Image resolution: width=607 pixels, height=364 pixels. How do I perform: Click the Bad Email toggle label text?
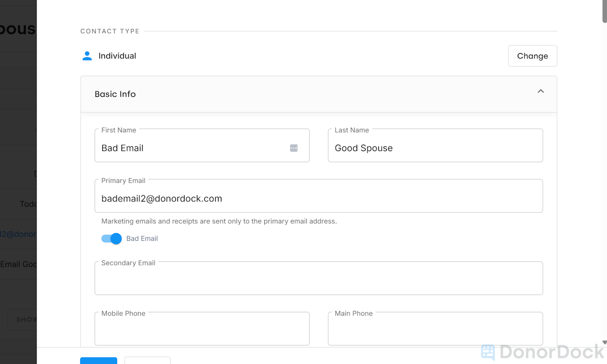tap(142, 238)
